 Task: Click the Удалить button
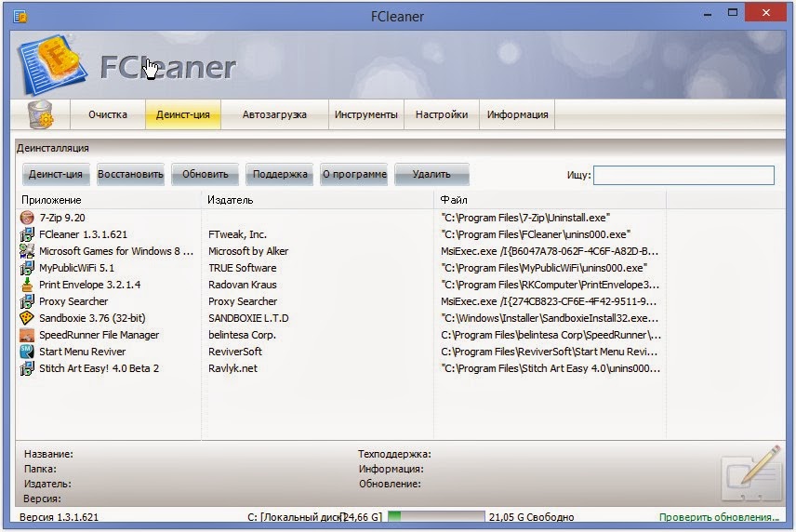point(431,174)
